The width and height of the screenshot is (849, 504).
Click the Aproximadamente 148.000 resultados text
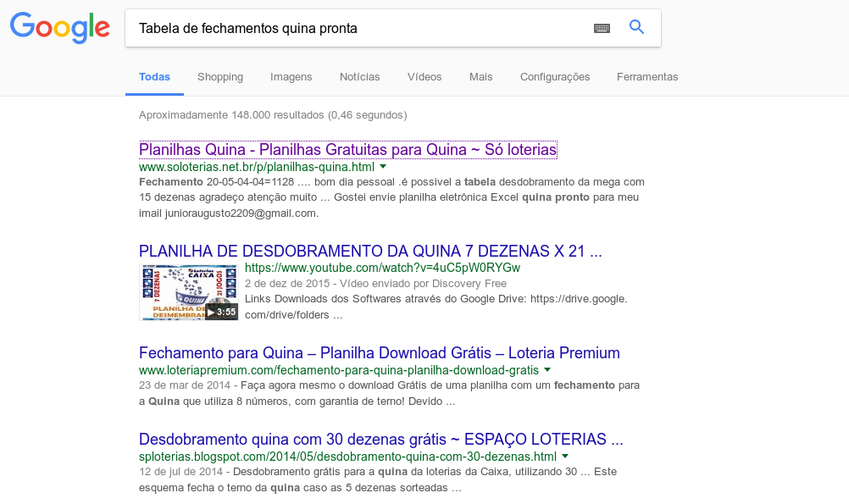tap(273, 114)
